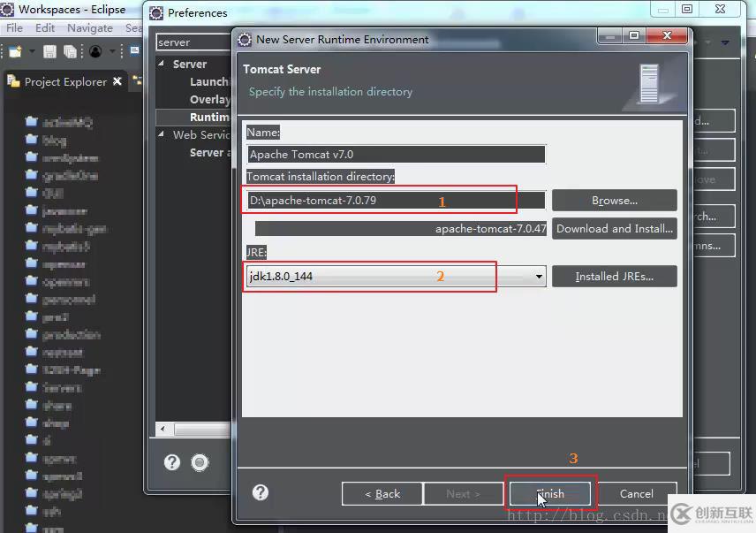This screenshot has height=533, width=756.
Task: Maximize the New Server Runtime Environment dialog
Action: 634,35
